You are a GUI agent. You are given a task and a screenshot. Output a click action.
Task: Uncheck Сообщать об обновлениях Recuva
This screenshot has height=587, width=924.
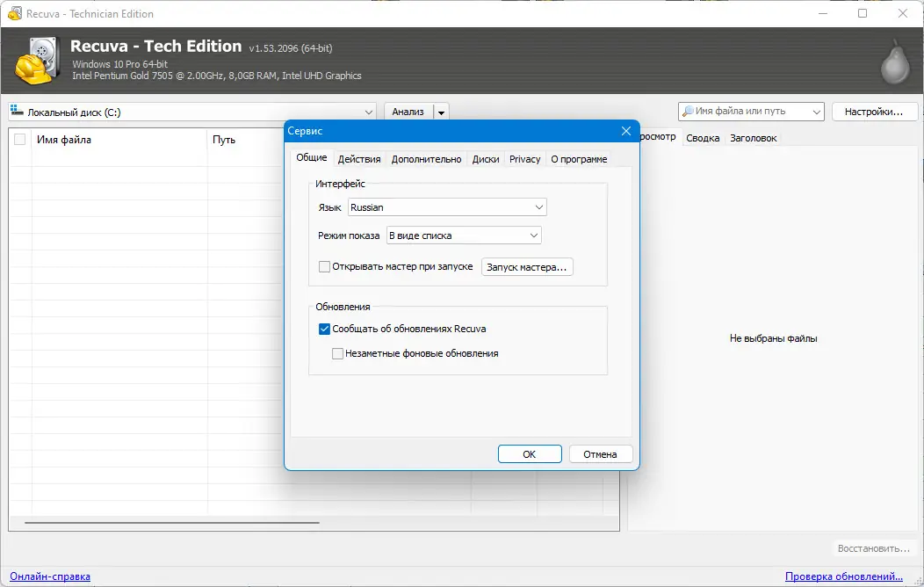tap(324, 329)
